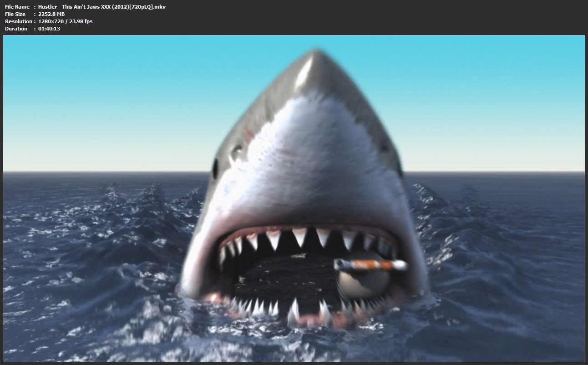Click the dark header bar beside the metadata
The width and height of the screenshot is (588, 365).
coord(364,17)
